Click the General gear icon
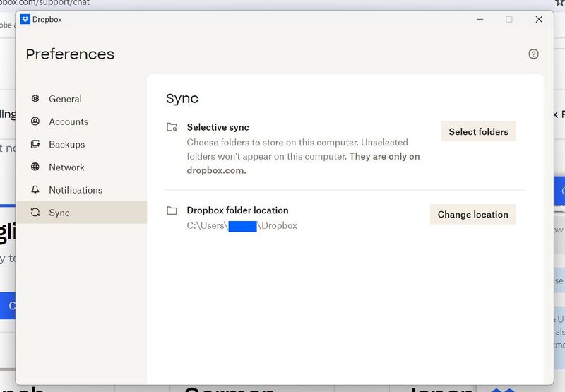The image size is (565, 392). pos(35,98)
